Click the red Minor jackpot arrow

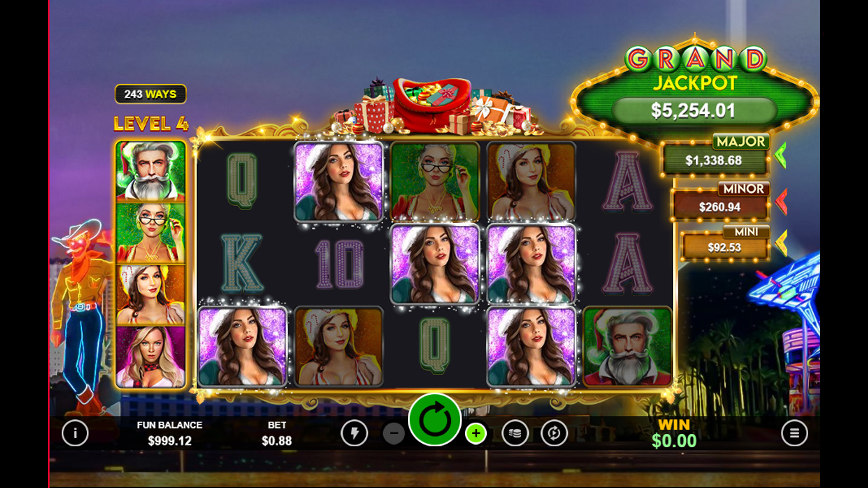(781, 201)
